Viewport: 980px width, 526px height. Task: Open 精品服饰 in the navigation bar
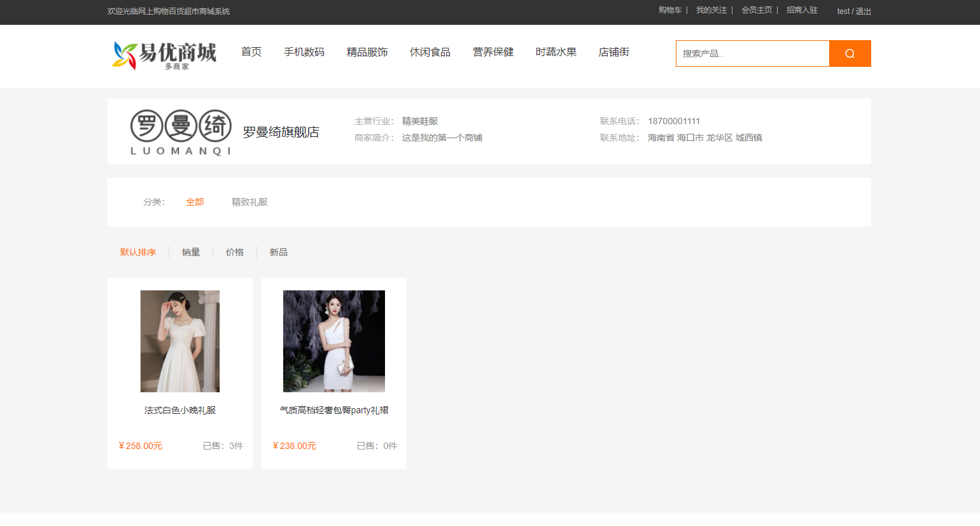367,52
